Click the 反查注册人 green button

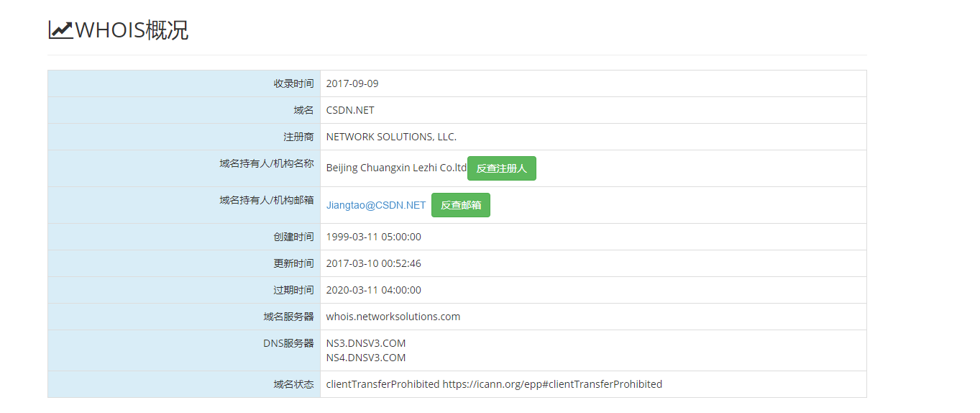pos(502,168)
